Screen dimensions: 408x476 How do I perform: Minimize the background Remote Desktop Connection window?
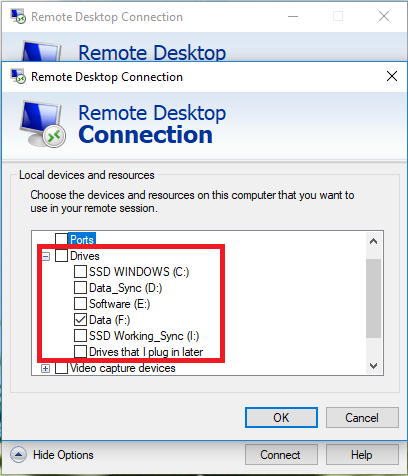pyautogui.click(x=293, y=16)
